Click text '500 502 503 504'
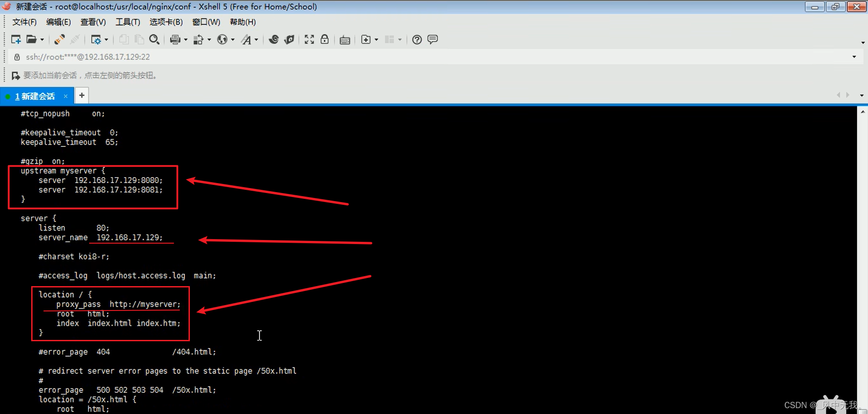 pyautogui.click(x=130, y=390)
